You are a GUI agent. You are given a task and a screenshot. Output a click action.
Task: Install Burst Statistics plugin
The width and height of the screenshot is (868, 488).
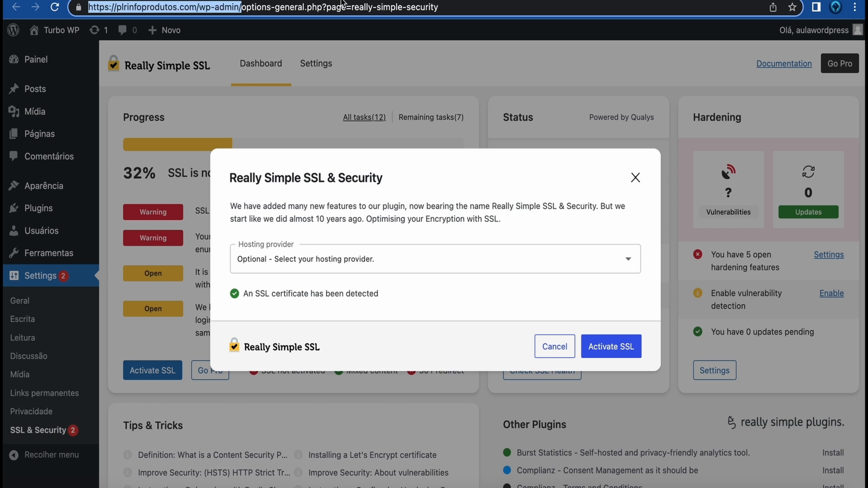coord(833,453)
